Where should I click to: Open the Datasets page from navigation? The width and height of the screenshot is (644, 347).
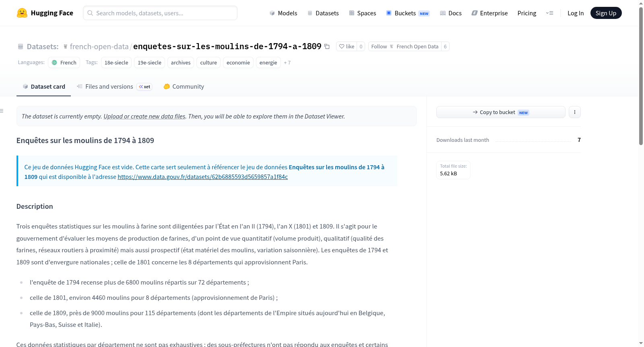point(323,13)
